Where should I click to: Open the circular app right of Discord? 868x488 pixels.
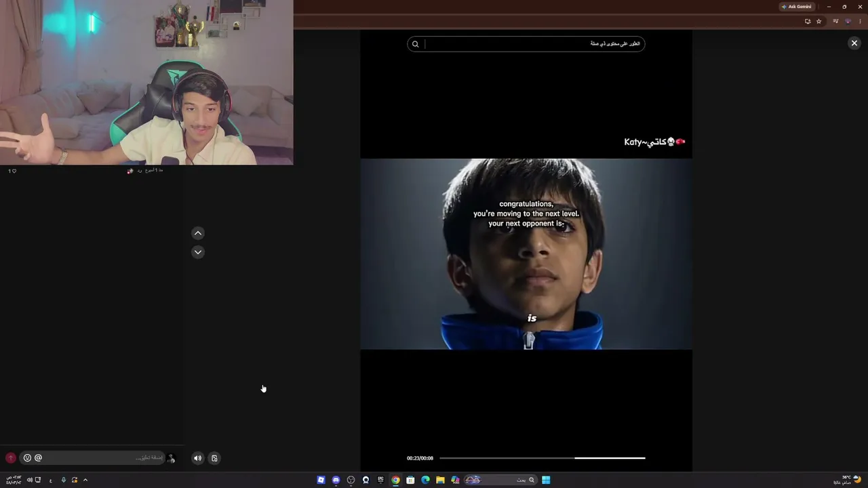click(x=351, y=480)
